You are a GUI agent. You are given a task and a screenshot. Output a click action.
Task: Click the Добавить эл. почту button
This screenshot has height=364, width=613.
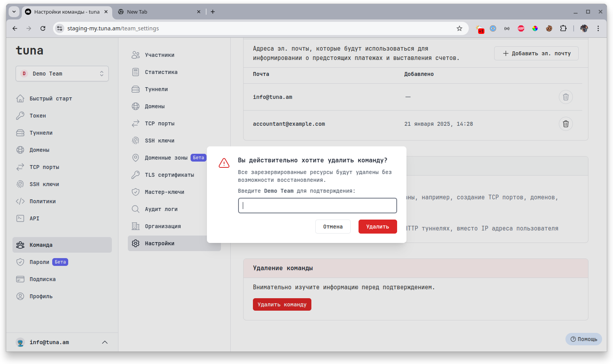coord(536,53)
